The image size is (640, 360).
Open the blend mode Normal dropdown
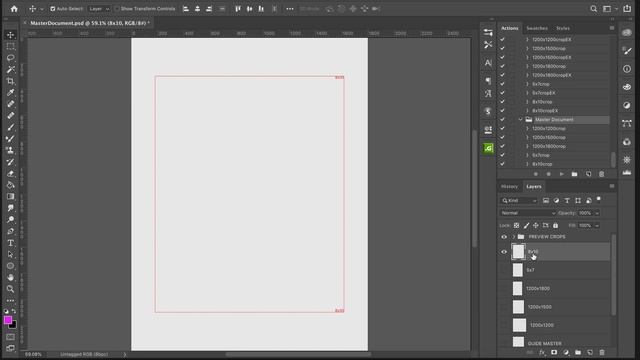(x=528, y=213)
